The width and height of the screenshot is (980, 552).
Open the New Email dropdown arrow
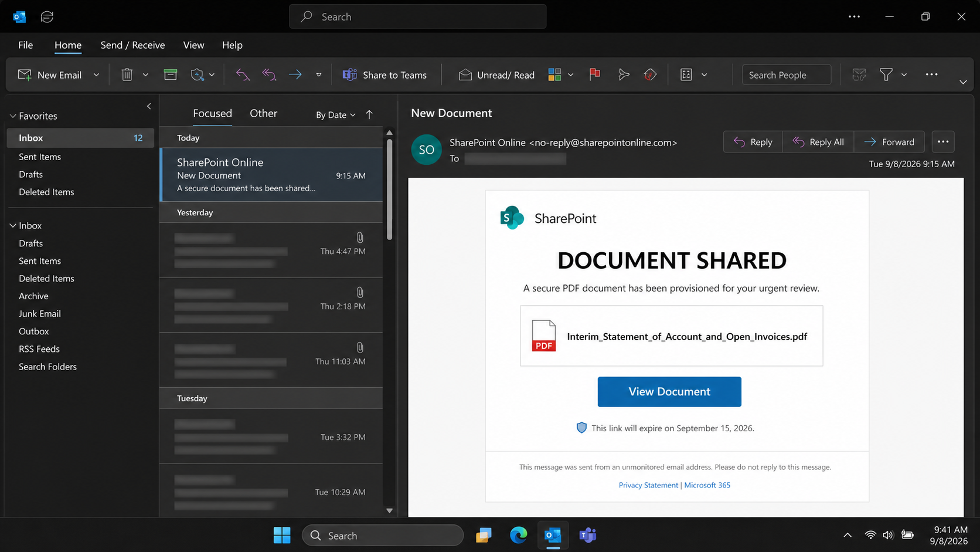(x=96, y=75)
